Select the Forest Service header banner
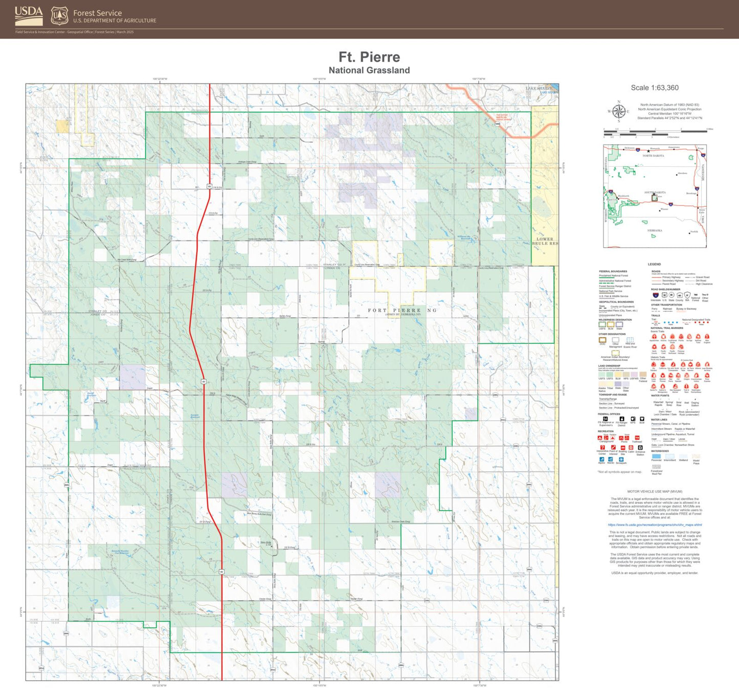Image resolution: width=739 pixels, height=700 pixels. 97,14
